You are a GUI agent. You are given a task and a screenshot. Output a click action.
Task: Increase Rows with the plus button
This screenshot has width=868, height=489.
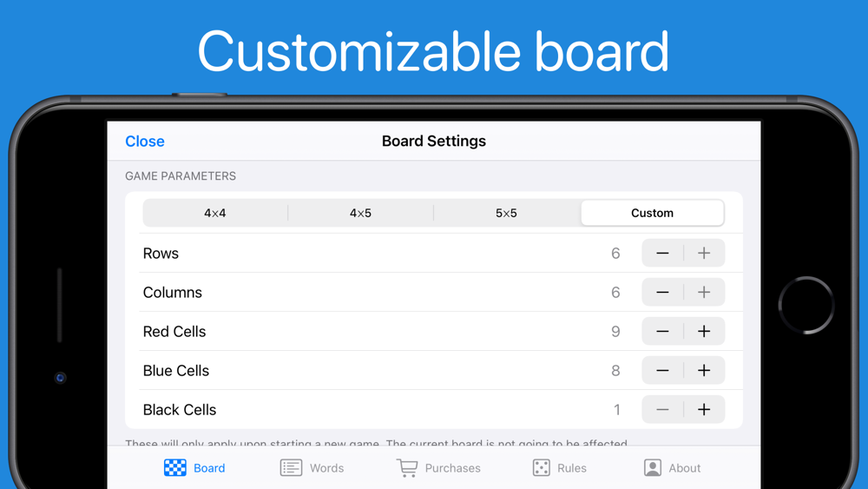(704, 253)
